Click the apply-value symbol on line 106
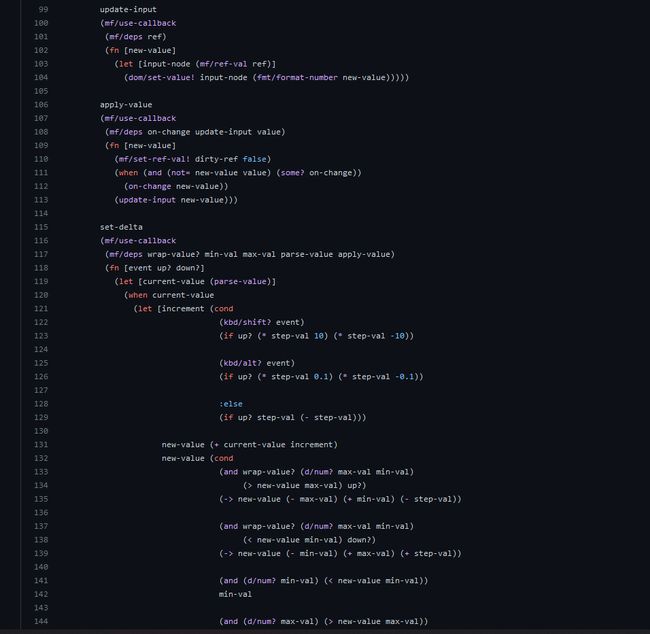The width and height of the screenshot is (650, 634). (126, 104)
